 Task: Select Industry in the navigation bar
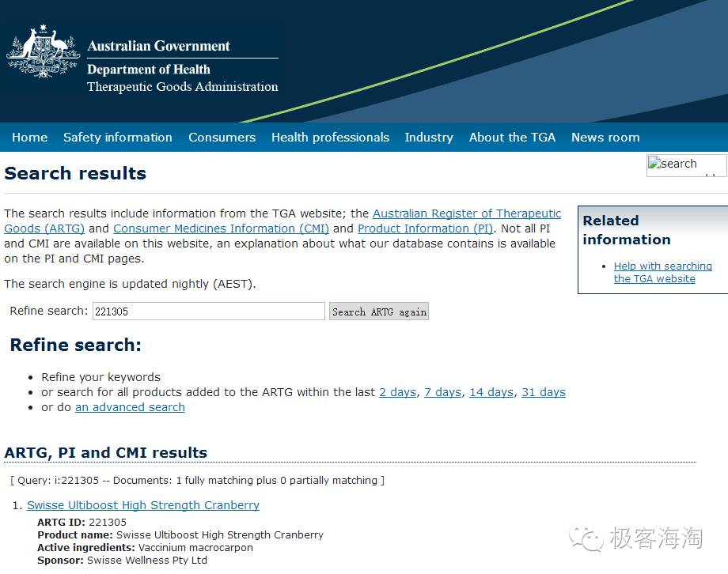point(429,138)
